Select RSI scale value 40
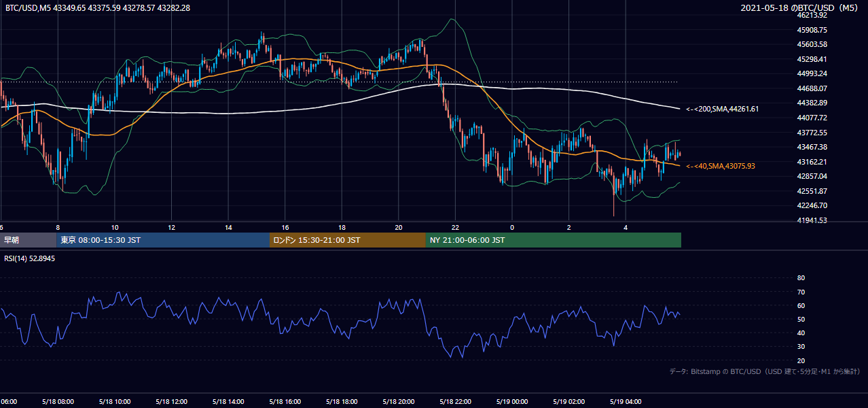868x408 pixels. click(x=801, y=333)
